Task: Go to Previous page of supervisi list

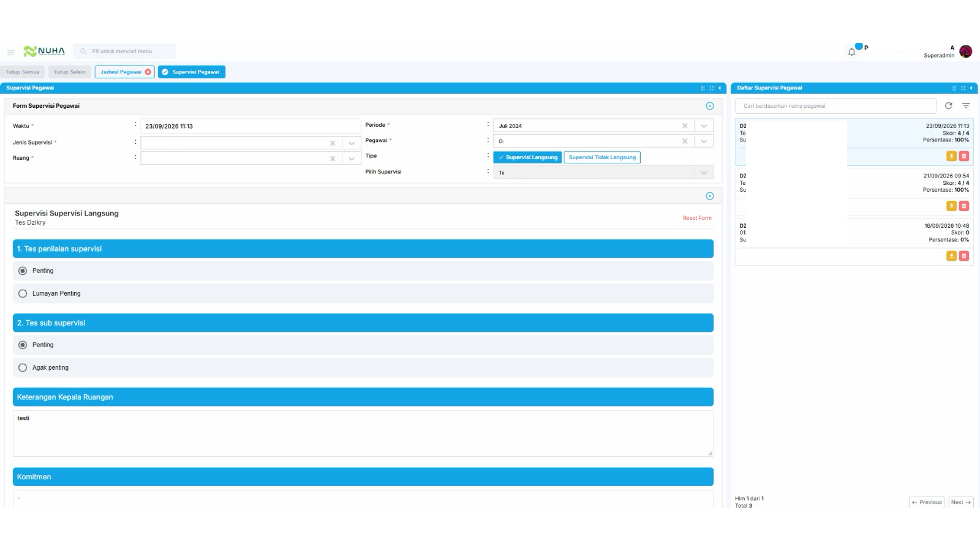Action: pos(927,502)
